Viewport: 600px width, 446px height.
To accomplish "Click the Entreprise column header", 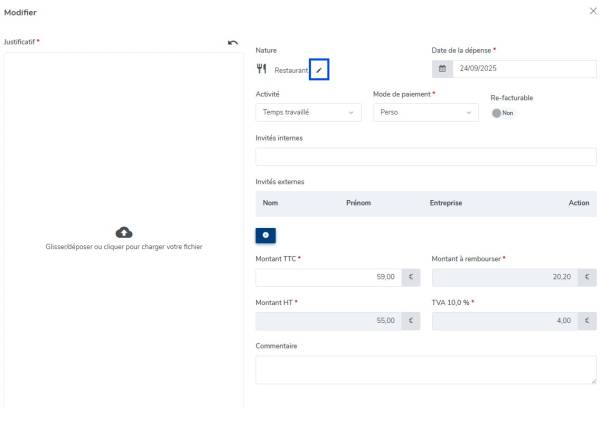I will 446,203.
